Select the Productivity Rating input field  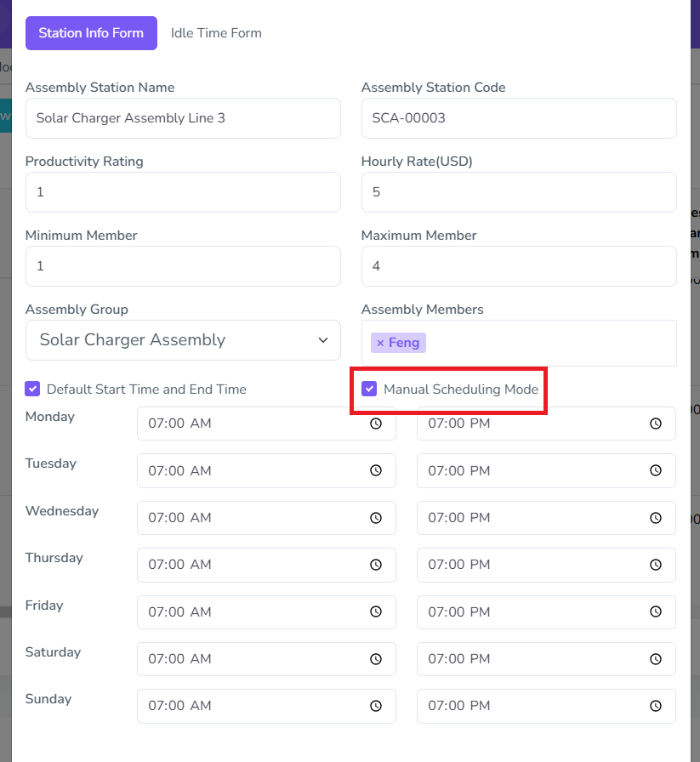(x=183, y=192)
